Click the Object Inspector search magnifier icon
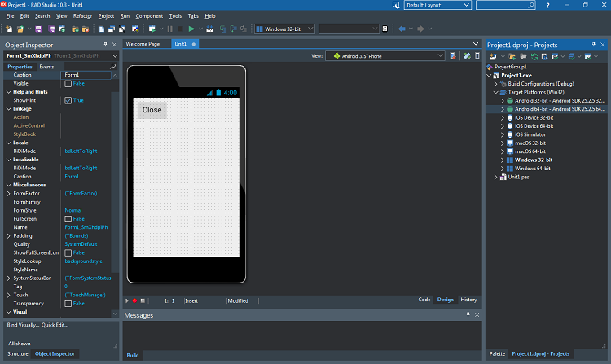The image size is (611, 364). click(x=112, y=66)
